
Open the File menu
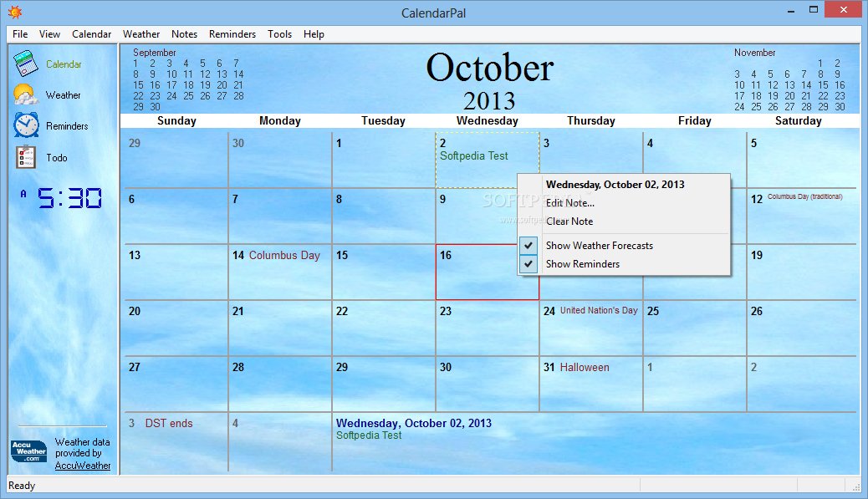(20, 34)
